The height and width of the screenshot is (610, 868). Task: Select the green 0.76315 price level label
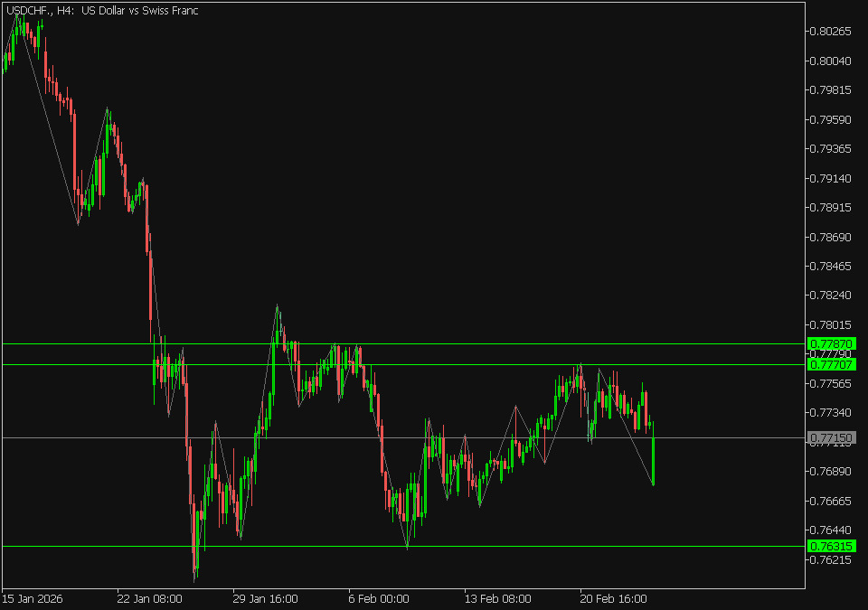point(831,546)
